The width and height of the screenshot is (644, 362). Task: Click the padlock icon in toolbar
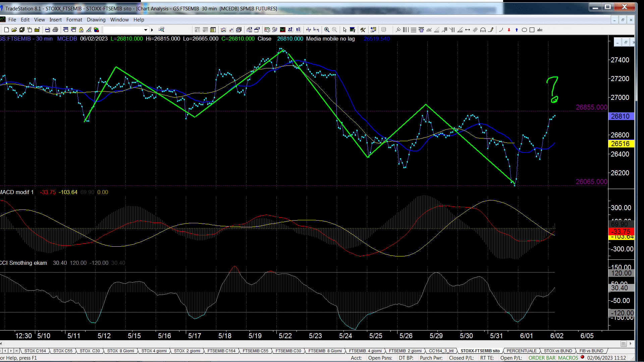81,30
